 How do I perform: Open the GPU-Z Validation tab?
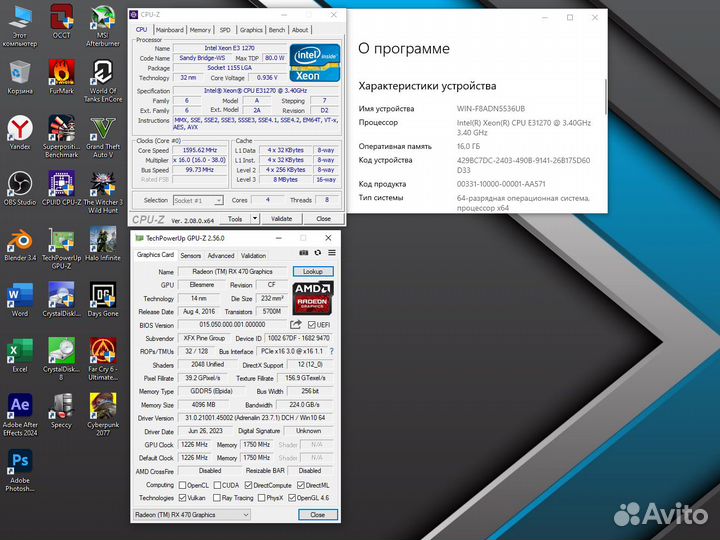253,256
